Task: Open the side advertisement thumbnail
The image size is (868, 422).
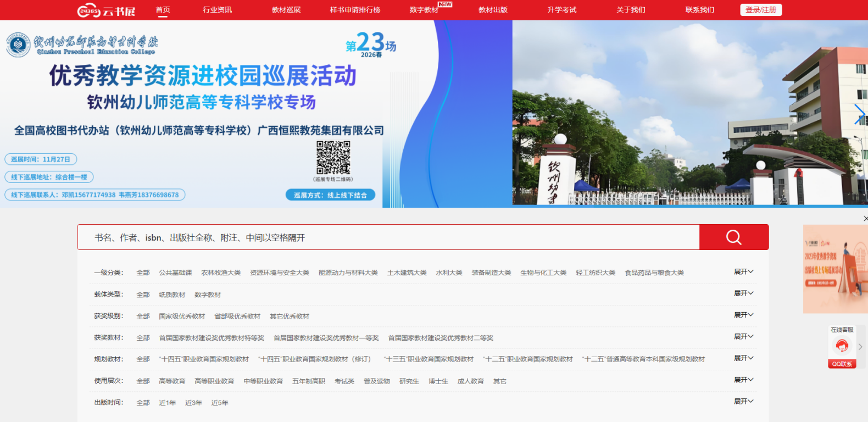Action: click(835, 269)
